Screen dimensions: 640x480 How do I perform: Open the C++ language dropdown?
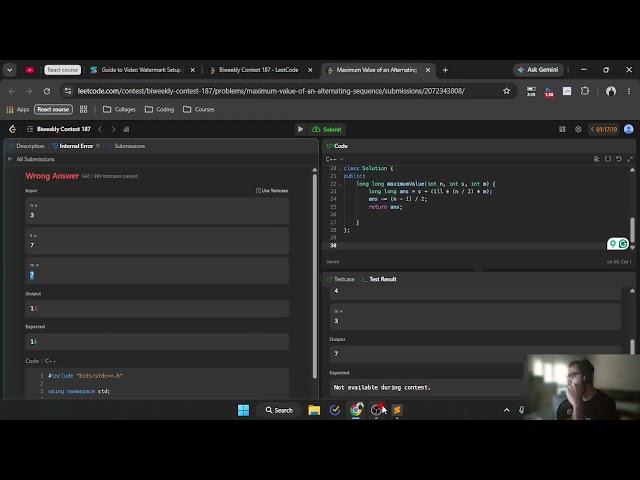[335, 159]
